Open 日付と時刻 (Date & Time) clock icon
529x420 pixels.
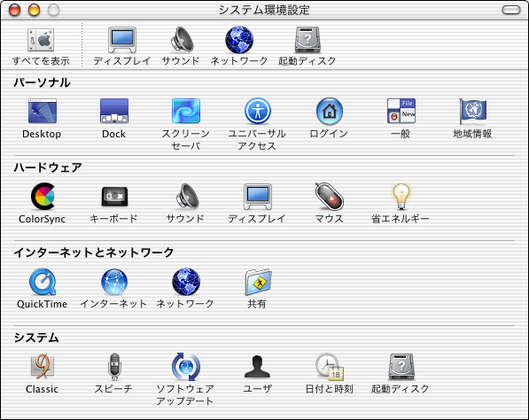[x=330, y=367]
